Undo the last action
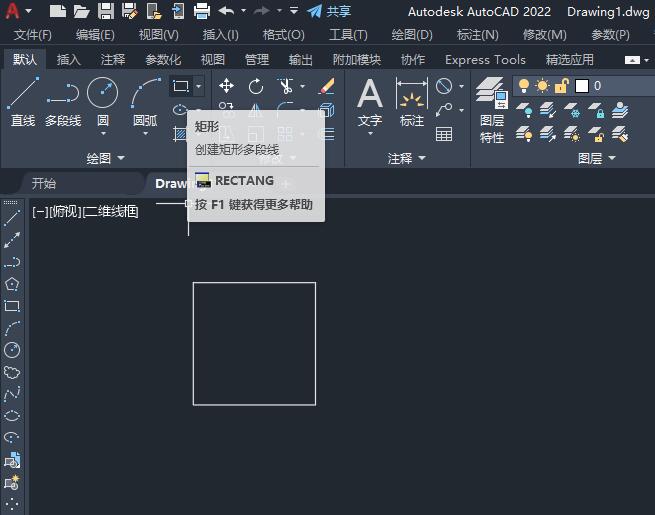 tap(226, 11)
